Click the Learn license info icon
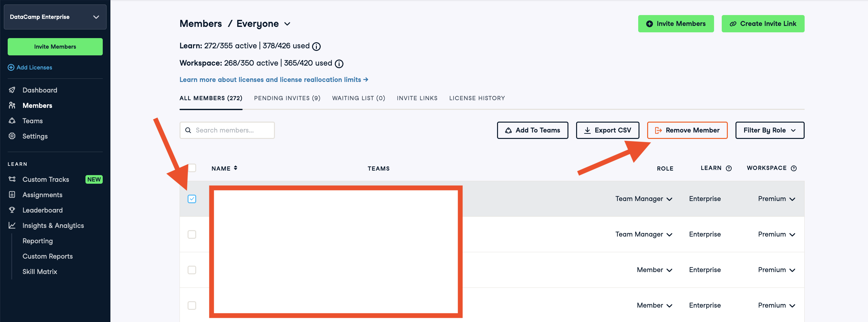The height and width of the screenshot is (322, 868). coord(316,46)
